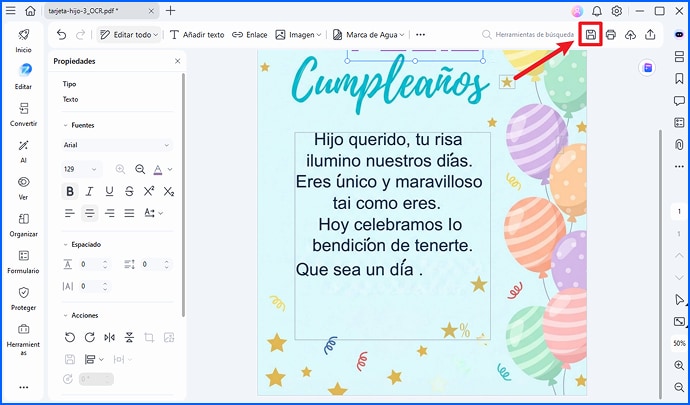Go to the Home icon in the title bar
690x405 pixels.
[x=30, y=11]
